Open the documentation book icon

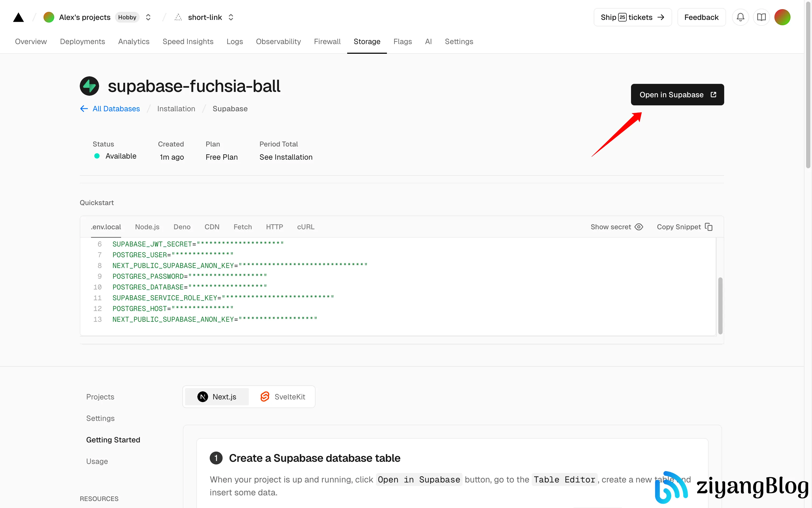[x=761, y=17]
